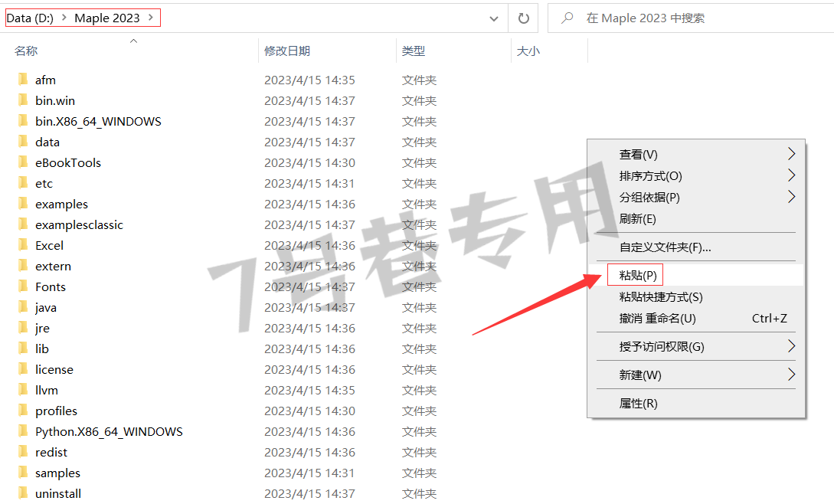The image size is (834, 504).
Task: Open the address bar history dropdown
Action: pyautogui.click(x=494, y=18)
